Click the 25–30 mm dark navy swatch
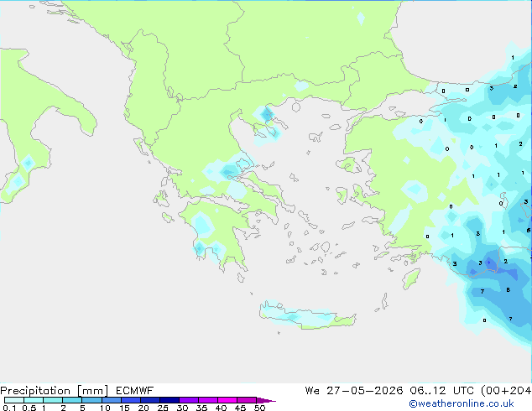 [170, 400]
